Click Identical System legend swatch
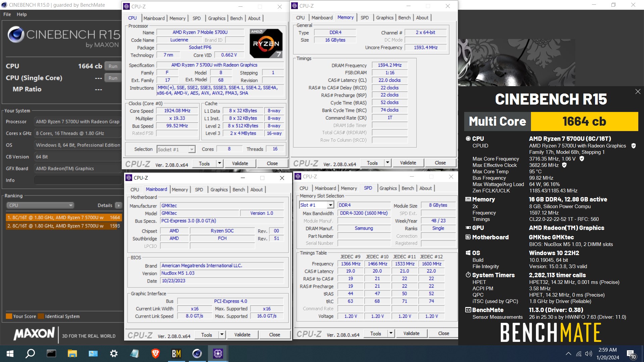 coord(41,316)
